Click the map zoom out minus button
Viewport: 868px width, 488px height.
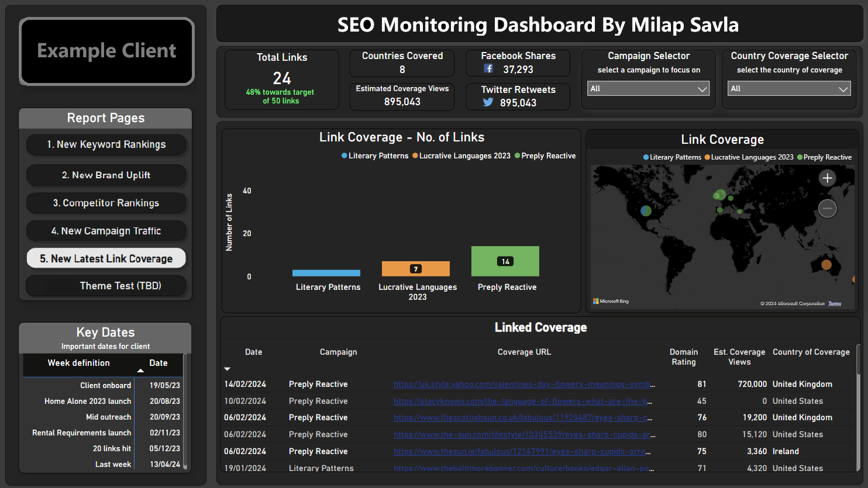[x=827, y=209]
